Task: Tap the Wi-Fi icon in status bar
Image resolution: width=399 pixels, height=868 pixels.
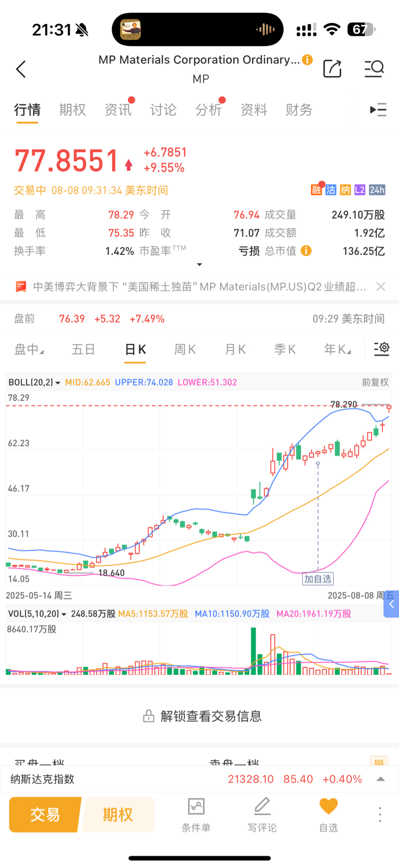Action: pos(331,30)
